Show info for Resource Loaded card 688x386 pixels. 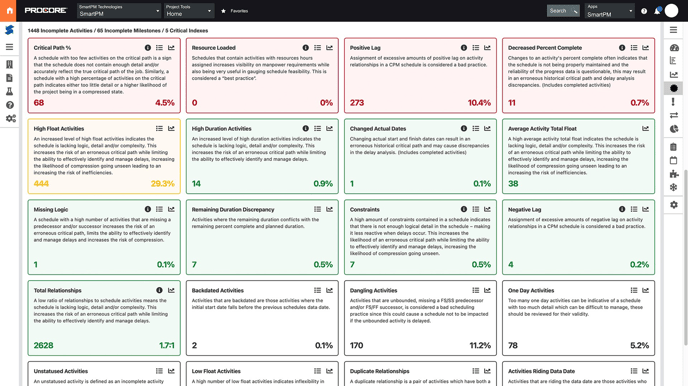[x=306, y=47]
